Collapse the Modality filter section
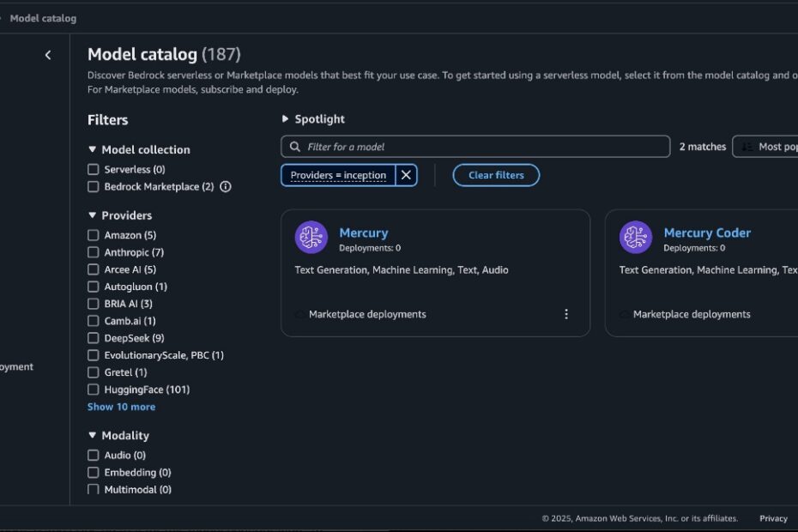Screen dimensions: 798x532 [92, 435]
